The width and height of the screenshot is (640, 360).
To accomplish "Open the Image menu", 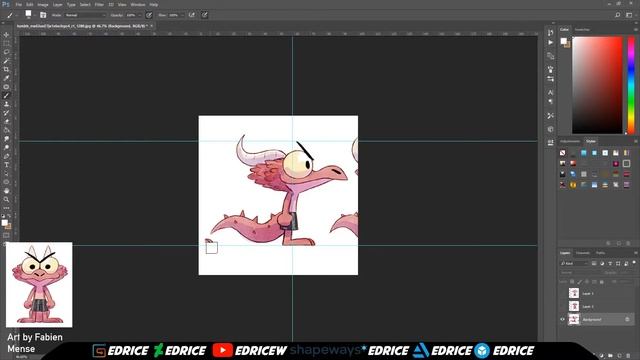I will point(43,4).
